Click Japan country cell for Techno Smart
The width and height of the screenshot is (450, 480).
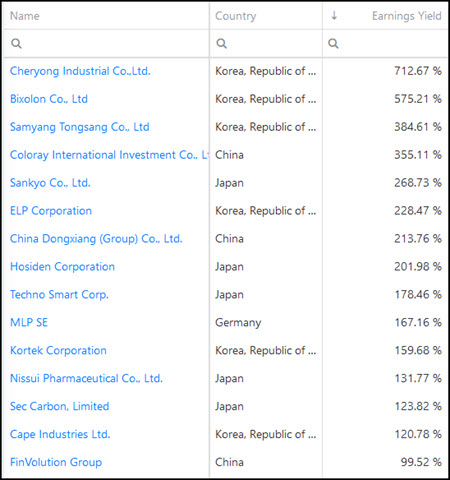229,295
